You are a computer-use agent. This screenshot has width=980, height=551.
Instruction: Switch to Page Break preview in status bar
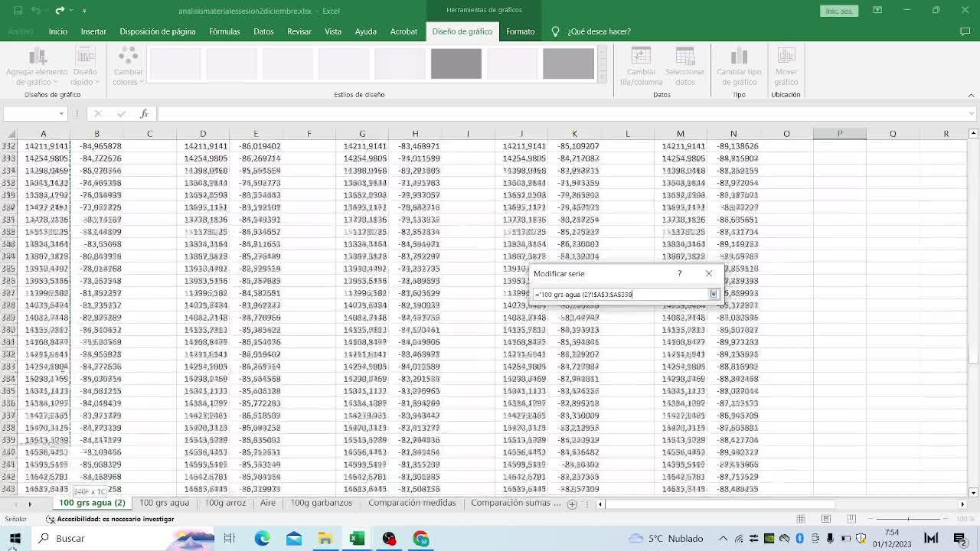[x=851, y=519]
